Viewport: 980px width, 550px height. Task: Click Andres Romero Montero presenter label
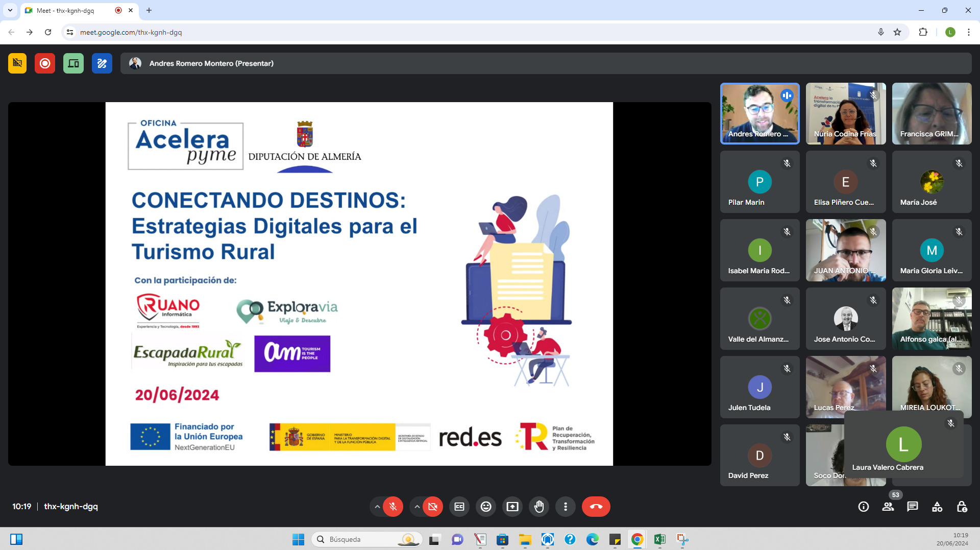[x=211, y=63]
